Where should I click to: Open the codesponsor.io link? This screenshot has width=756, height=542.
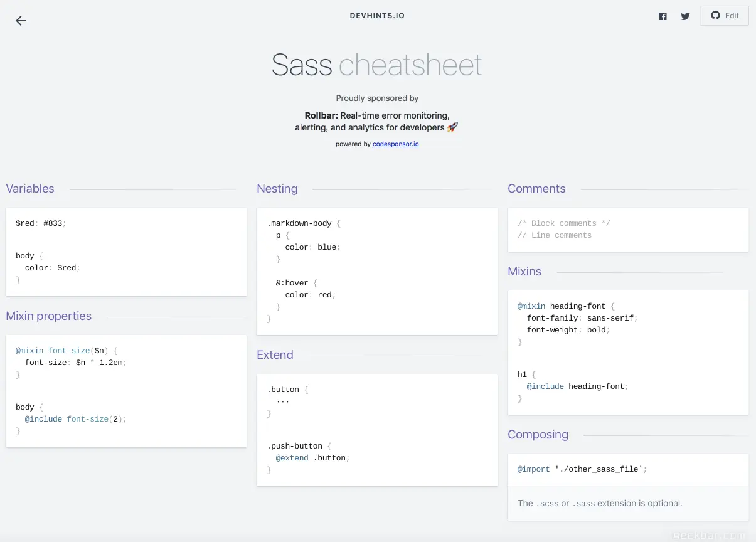click(395, 144)
